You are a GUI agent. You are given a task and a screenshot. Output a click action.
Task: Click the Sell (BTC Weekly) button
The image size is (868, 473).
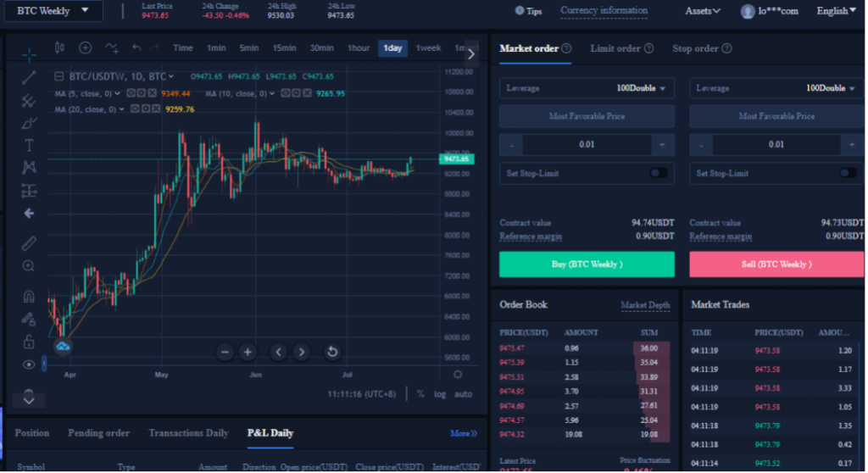tap(776, 264)
